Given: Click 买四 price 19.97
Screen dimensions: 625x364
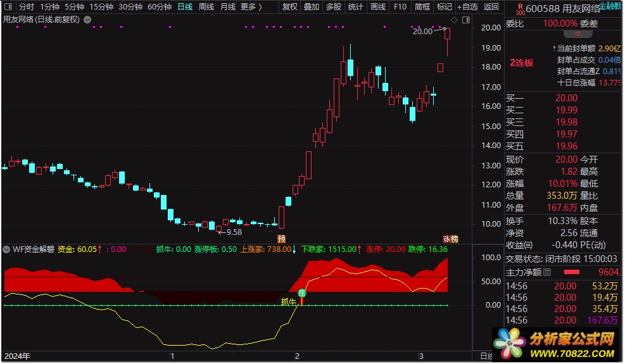Looking at the screenshot, I should [x=566, y=134].
